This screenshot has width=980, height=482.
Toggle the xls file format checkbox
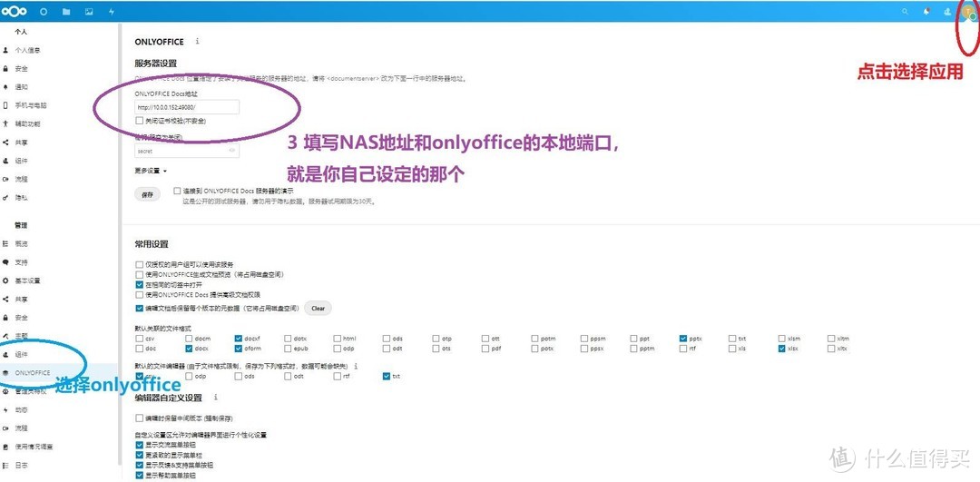732,349
